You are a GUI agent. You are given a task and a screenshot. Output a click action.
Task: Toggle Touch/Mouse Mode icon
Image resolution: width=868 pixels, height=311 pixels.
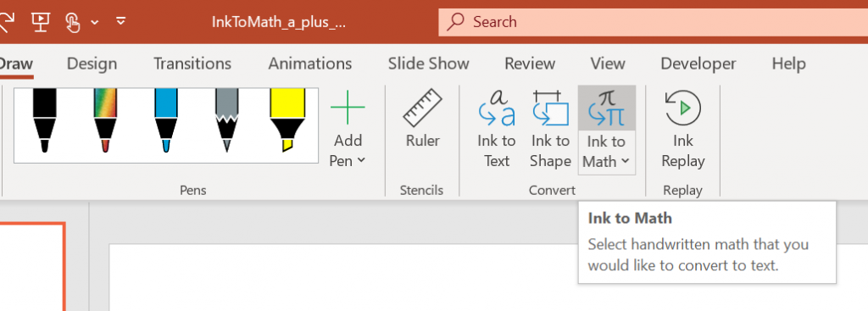(x=73, y=22)
